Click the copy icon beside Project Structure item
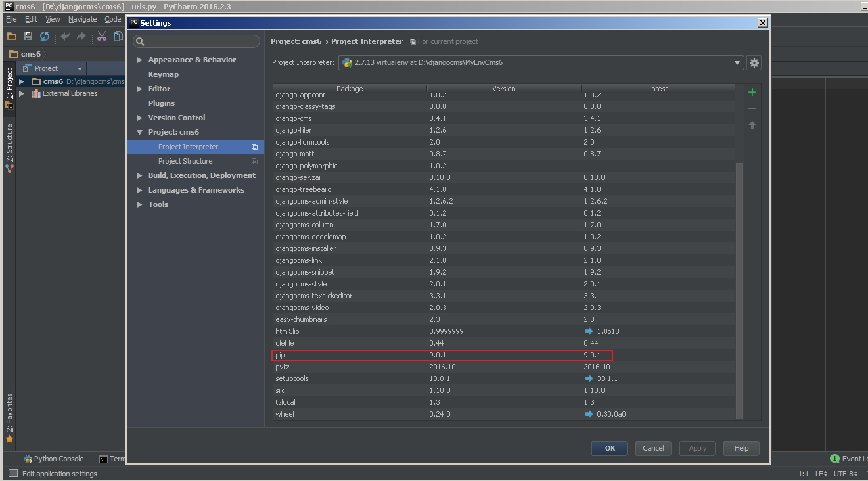868x481 pixels. [254, 162]
